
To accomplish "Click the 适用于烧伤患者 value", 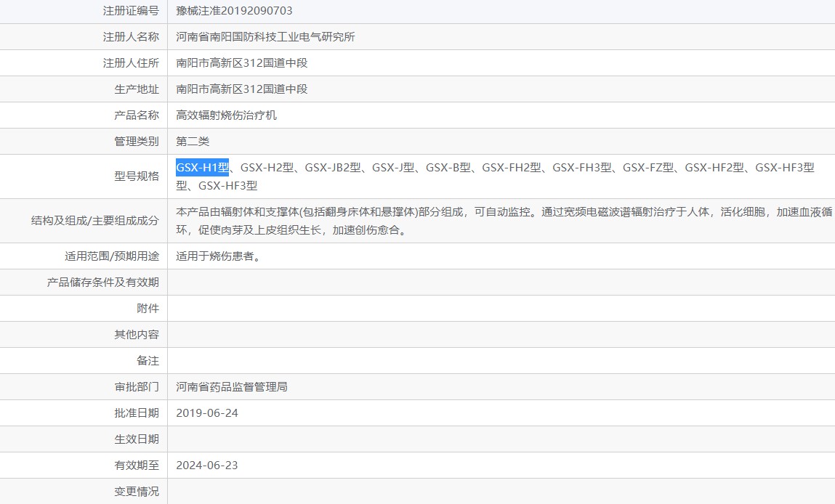I will 219,256.
